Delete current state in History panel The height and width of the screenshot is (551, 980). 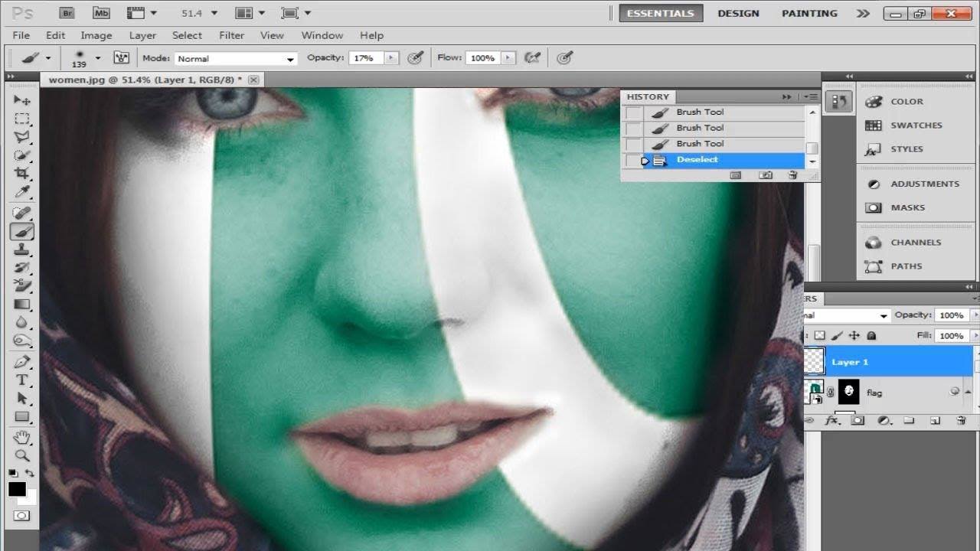coord(793,175)
